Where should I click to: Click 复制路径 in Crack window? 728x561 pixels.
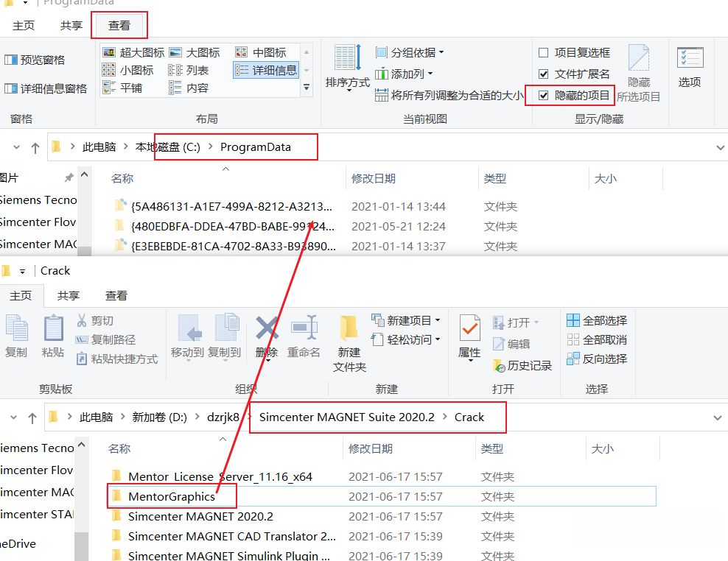pyautogui.click(x=106, y=339)
